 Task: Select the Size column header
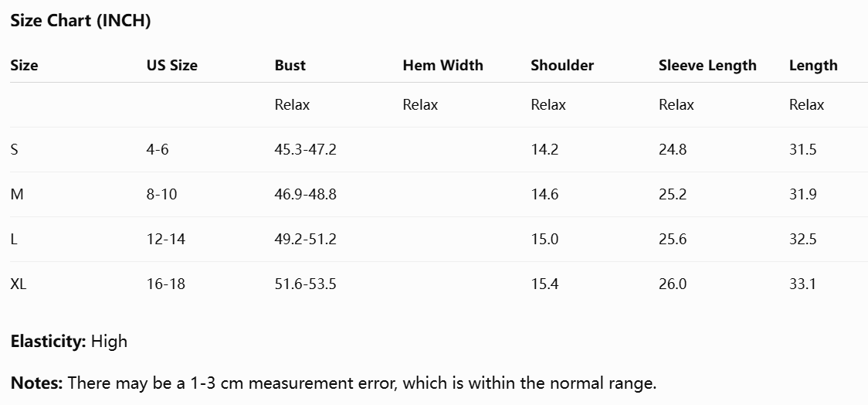coord(25,66)
